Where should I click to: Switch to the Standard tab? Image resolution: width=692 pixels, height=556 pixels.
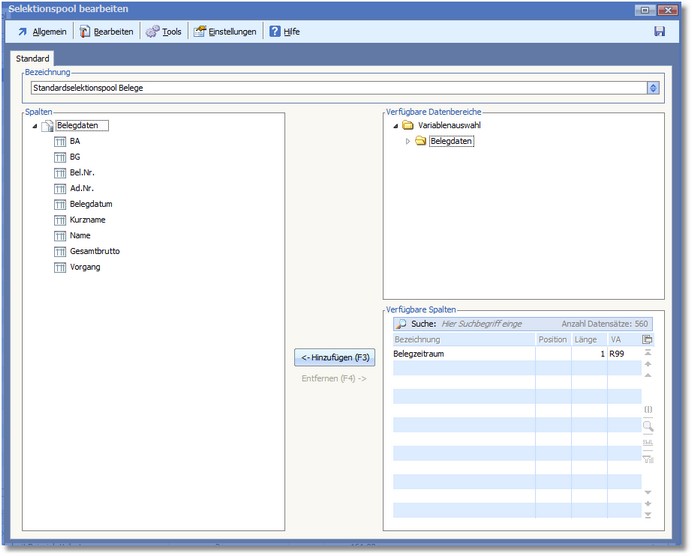(x=33, y=59)
